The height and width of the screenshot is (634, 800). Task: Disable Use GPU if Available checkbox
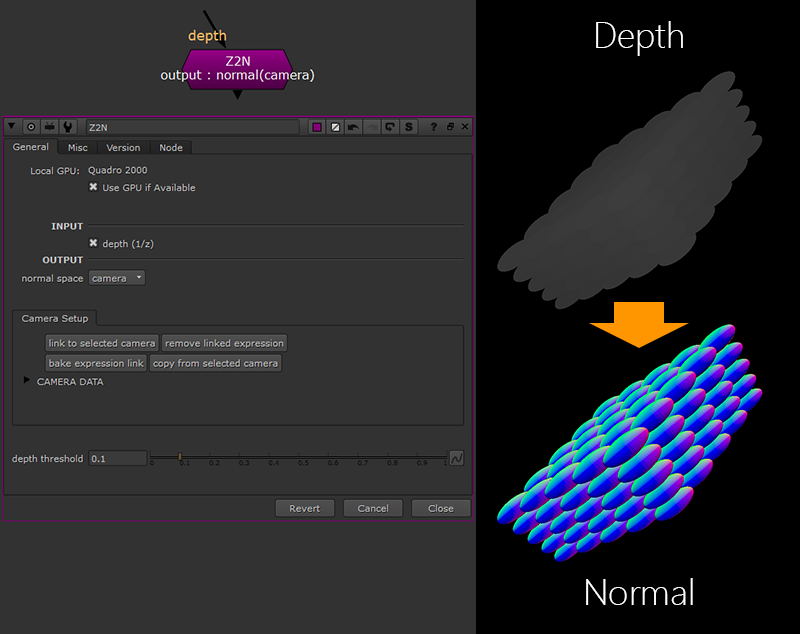pos(94,187)
